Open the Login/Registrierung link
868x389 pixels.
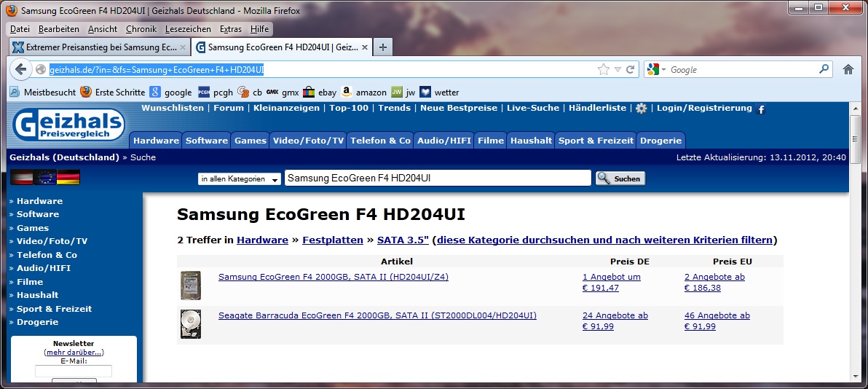(x=704, y=108)
